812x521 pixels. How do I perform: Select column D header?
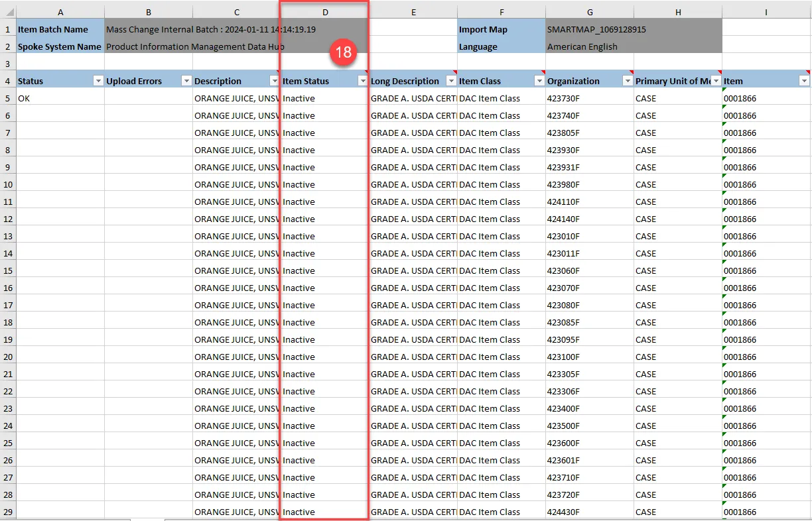[324, 12]
